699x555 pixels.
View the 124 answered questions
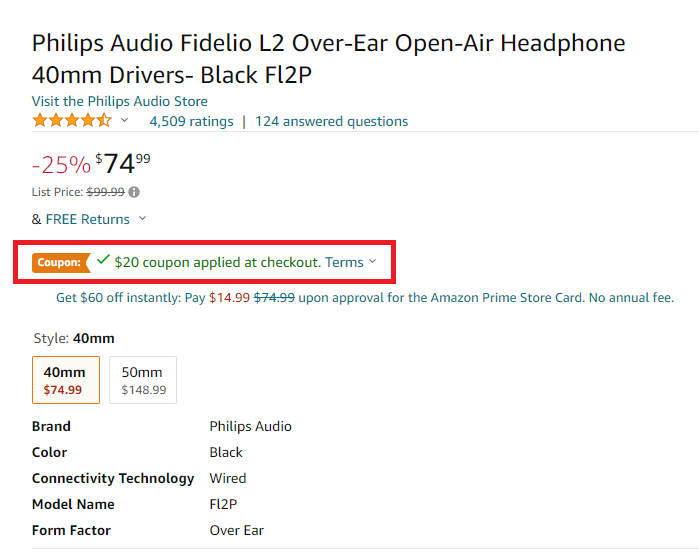click(331, 121)
